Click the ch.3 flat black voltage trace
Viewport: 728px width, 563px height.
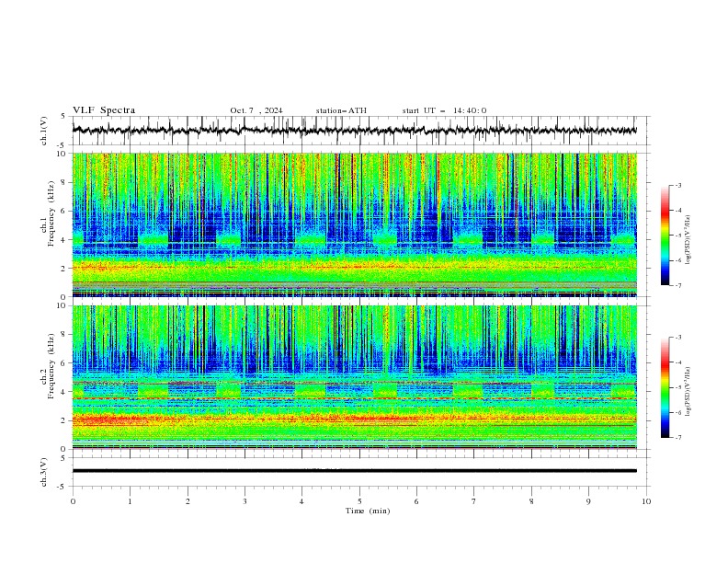point(355,471)
